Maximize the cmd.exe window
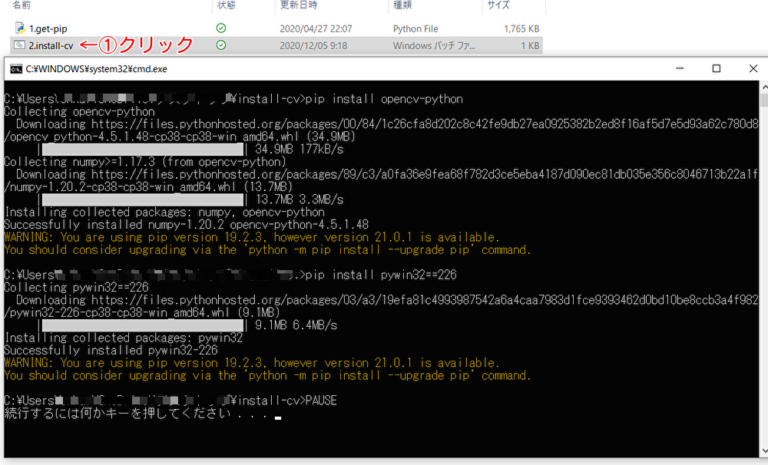 tap(716, 69)
